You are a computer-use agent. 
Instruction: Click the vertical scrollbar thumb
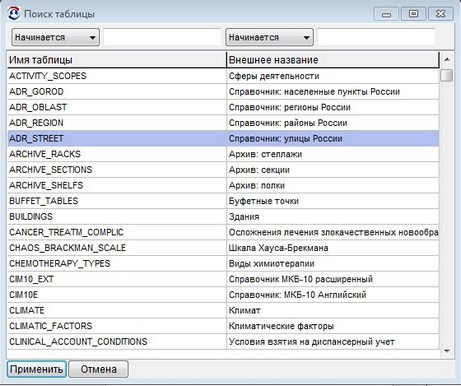447,75
